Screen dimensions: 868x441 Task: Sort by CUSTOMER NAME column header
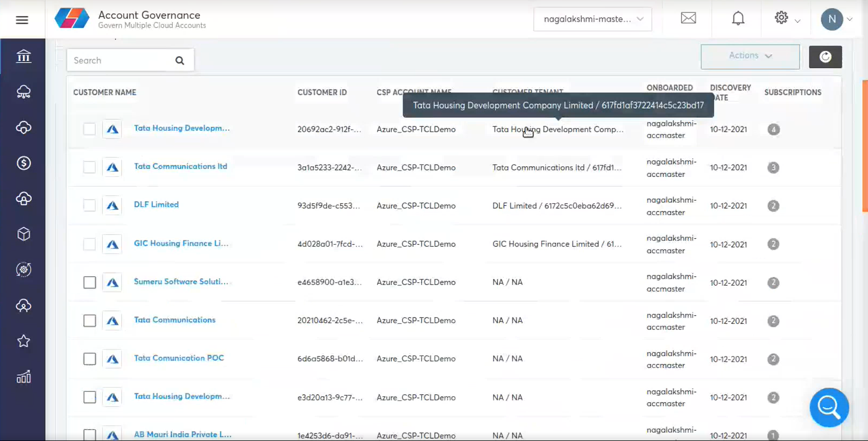104,93
